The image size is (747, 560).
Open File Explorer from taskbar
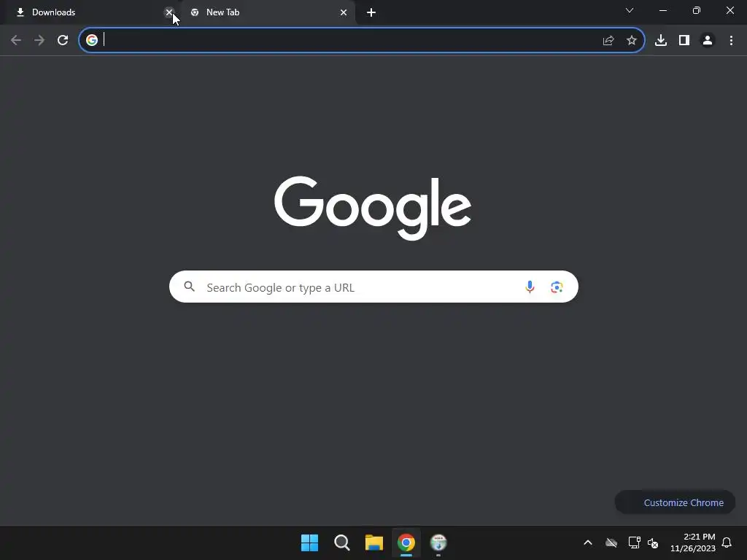pos(374,542)
